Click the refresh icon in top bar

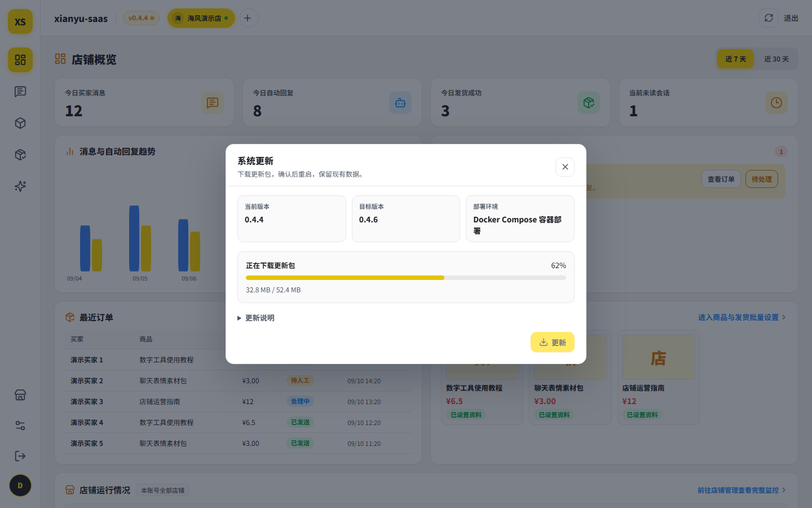click(x=769, y=18)
